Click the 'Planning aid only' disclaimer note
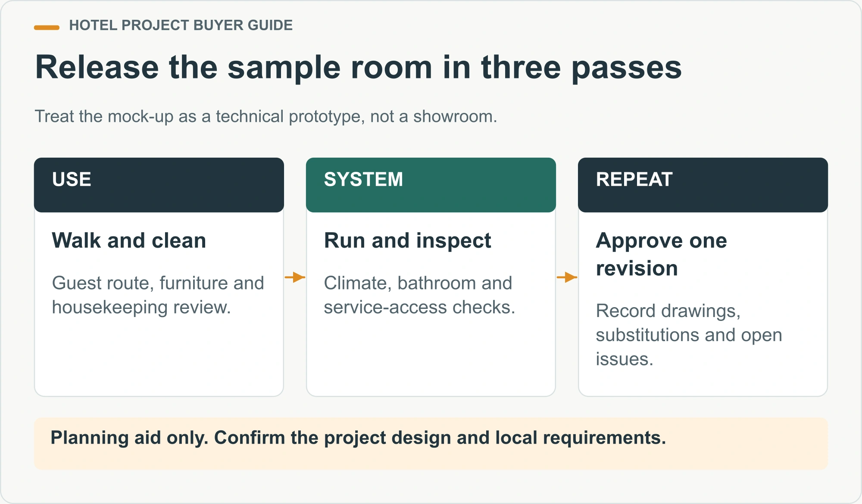 [431, 443]
